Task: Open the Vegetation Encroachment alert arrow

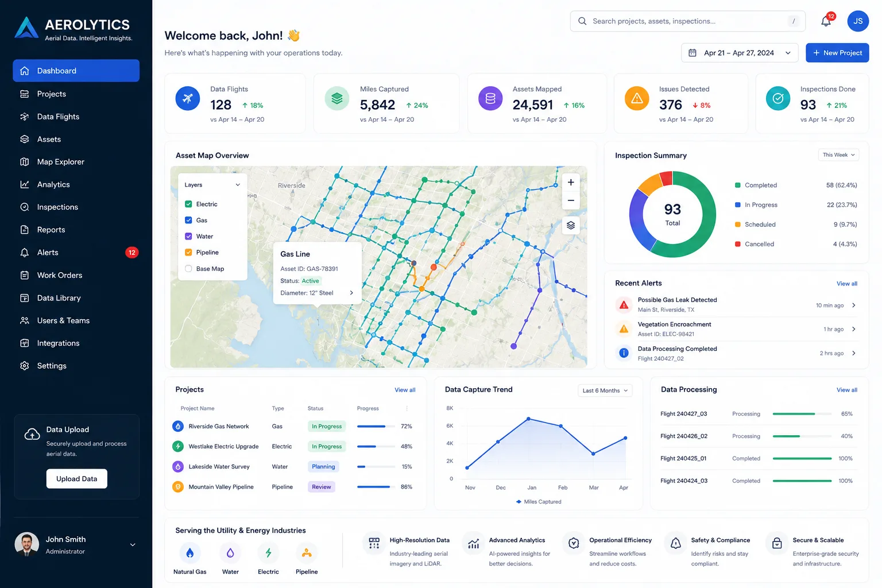Action: click(854, 330)
